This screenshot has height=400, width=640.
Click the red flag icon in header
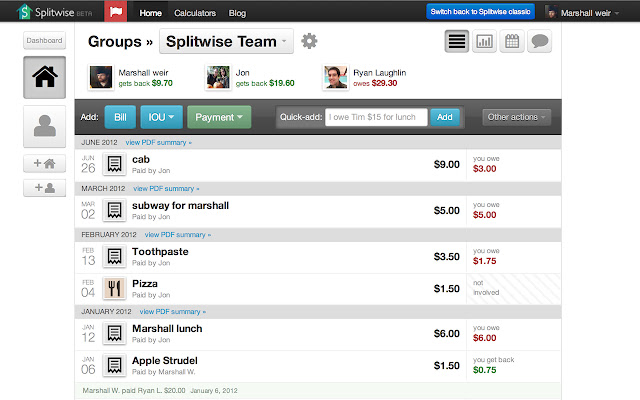click(x=114, y=13)
